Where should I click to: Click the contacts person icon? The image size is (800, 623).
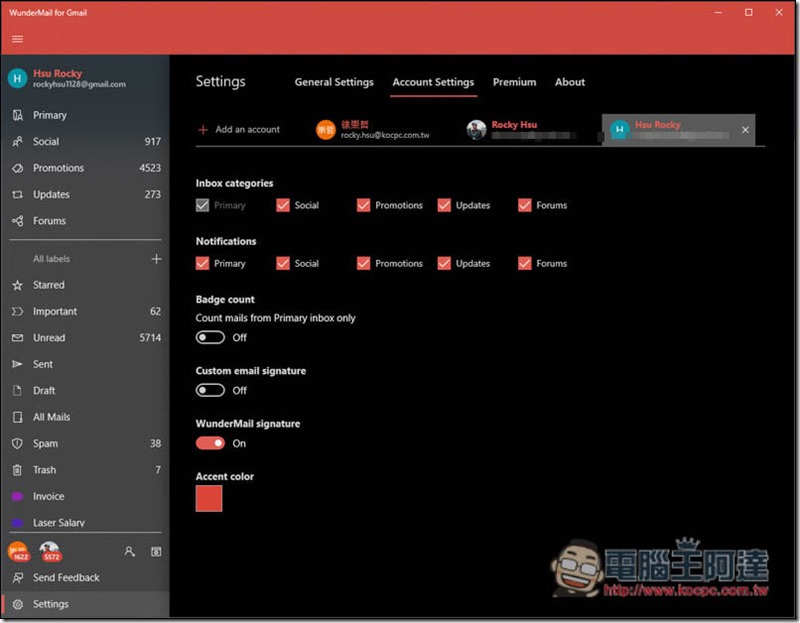(129, 551)
